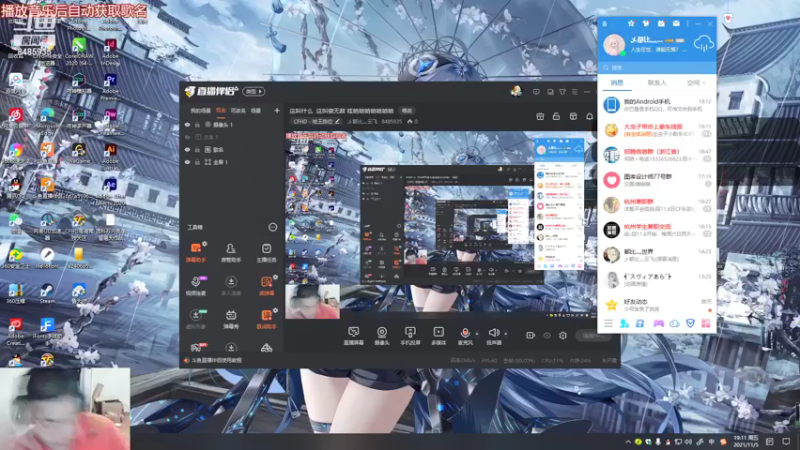Open the QQ weather cloud icon
Screen dimensions: 800x450
point(704,43)
